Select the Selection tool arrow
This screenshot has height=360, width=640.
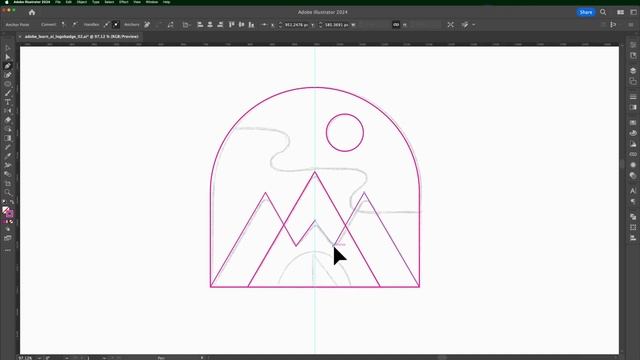pyautogui.click(x=8, y=48)
